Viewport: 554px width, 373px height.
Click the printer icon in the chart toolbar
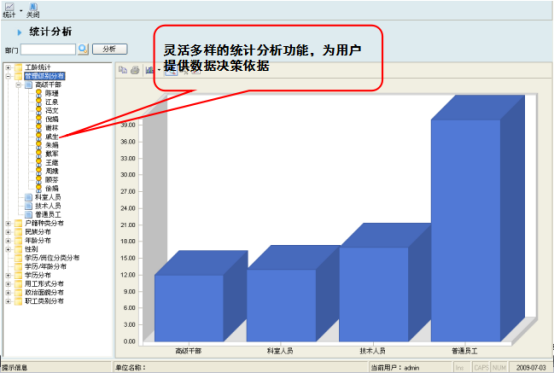[x=135, y=70]
